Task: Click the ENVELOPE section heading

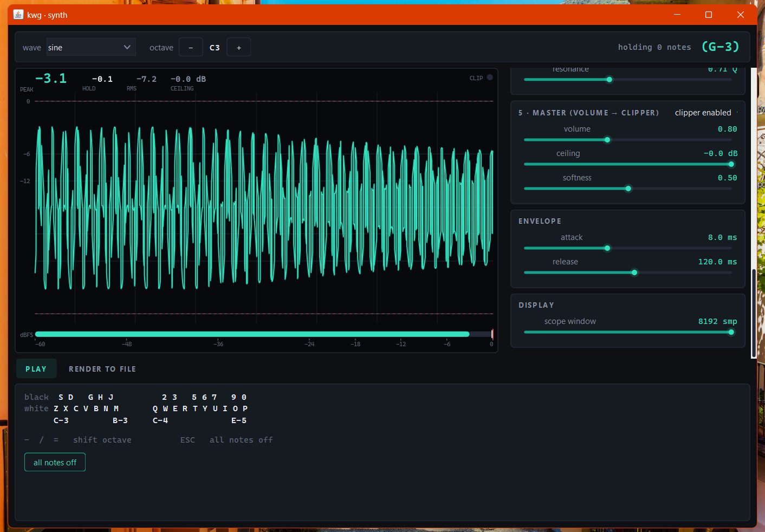Action: [x=540, y=221]
